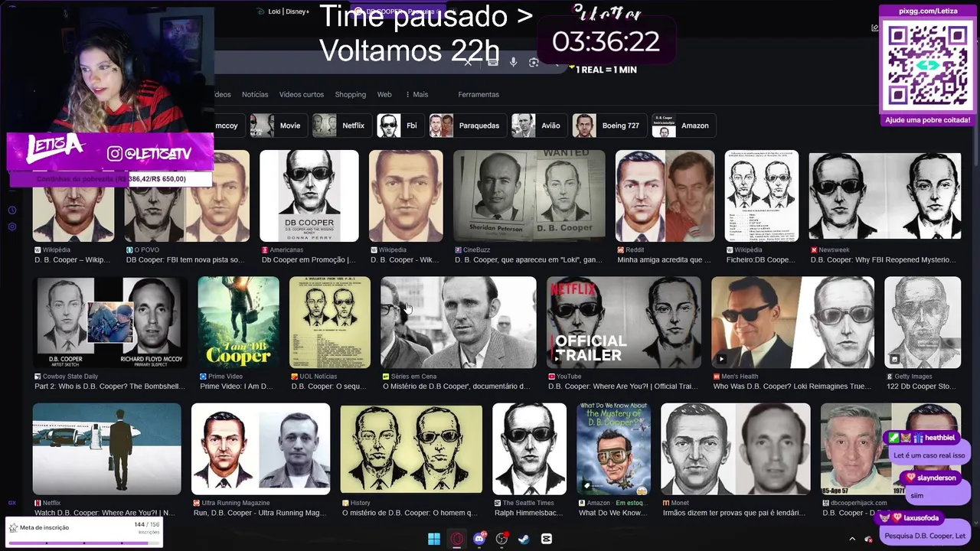
Task: Click the search by image camera icon
Action: tap(534, 63)
